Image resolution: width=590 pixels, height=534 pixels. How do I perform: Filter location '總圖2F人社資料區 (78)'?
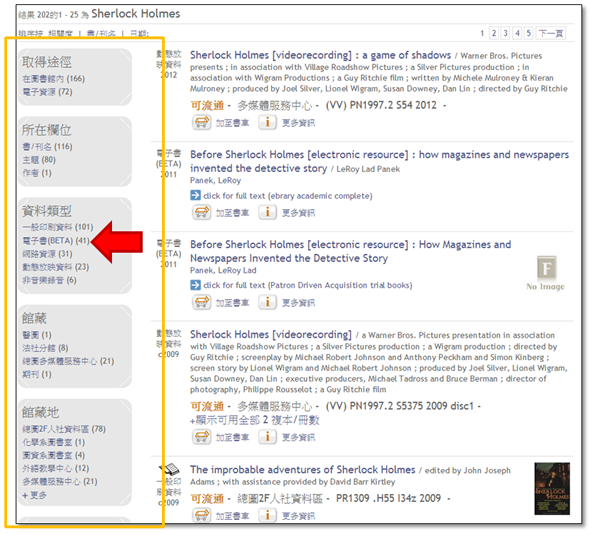[x=64, y=429]
